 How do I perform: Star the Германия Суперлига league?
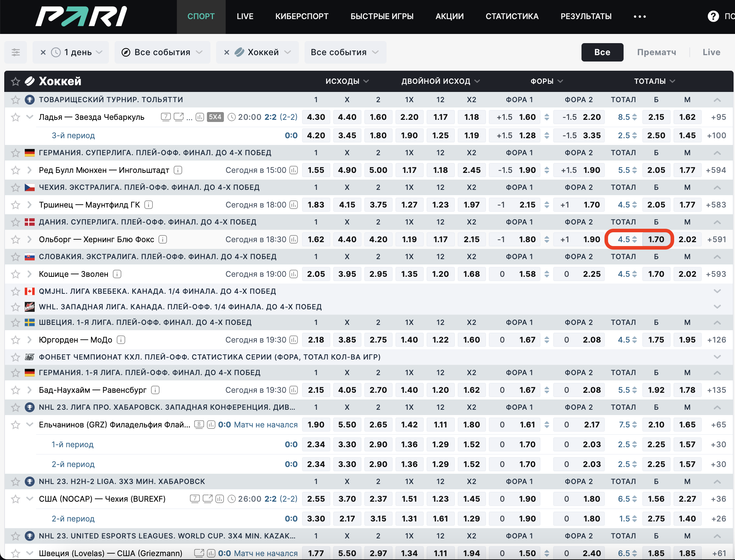(15, 153)
